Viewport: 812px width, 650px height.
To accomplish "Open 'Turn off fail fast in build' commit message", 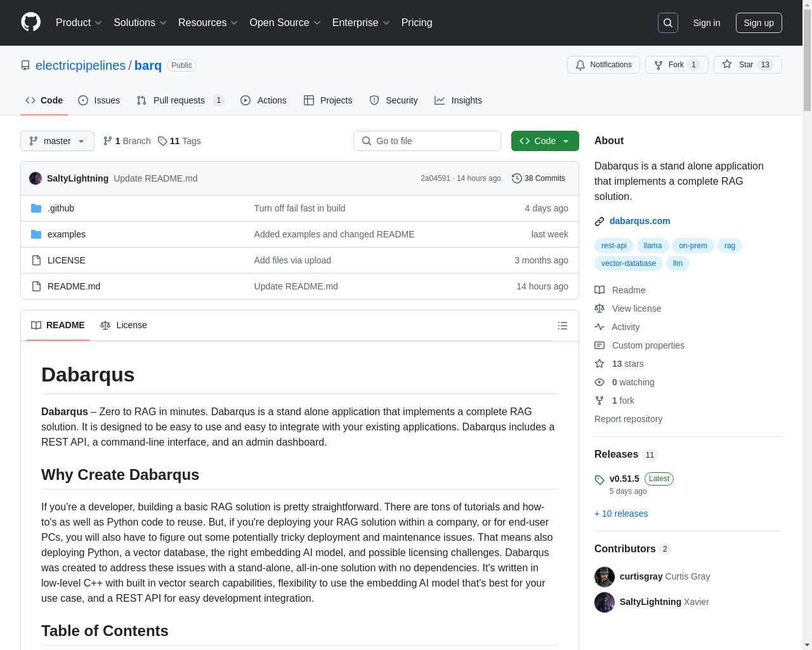I will 299,208.
